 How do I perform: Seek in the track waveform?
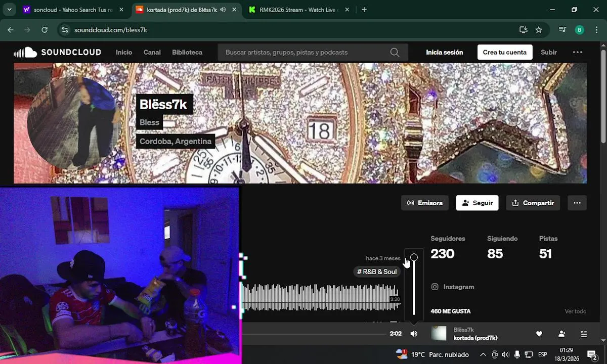[x=321, y=297]
